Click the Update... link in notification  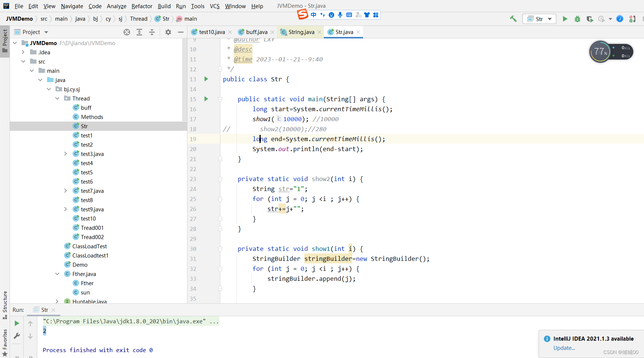[564, 348]
